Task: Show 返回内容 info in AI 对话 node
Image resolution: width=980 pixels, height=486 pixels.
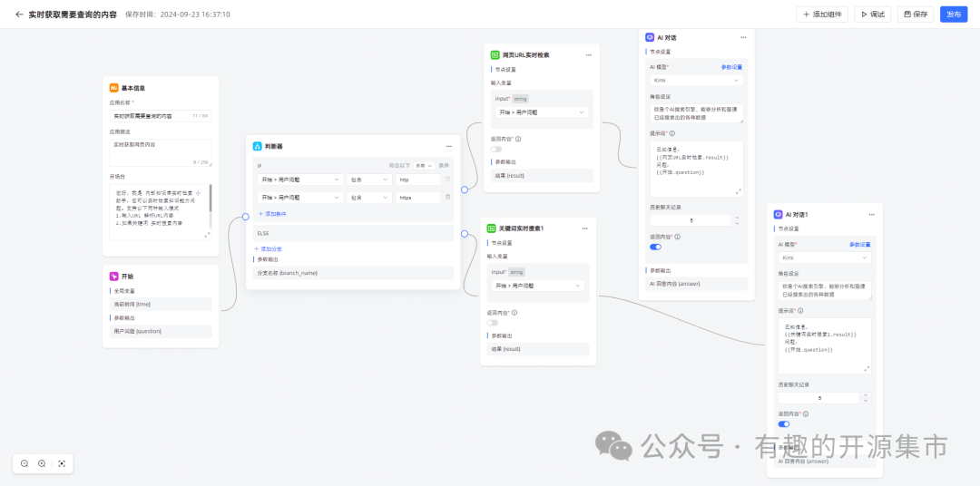Action: tap(678, 237)
